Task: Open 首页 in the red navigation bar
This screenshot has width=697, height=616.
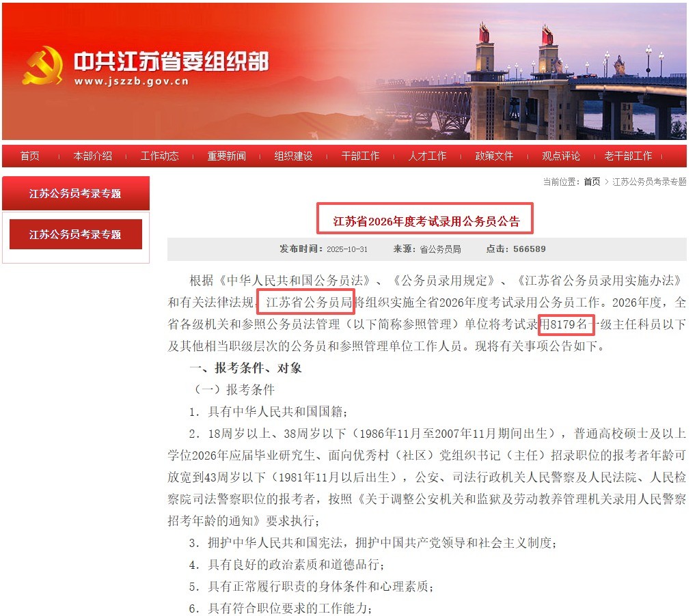Action: click(30, 156)
